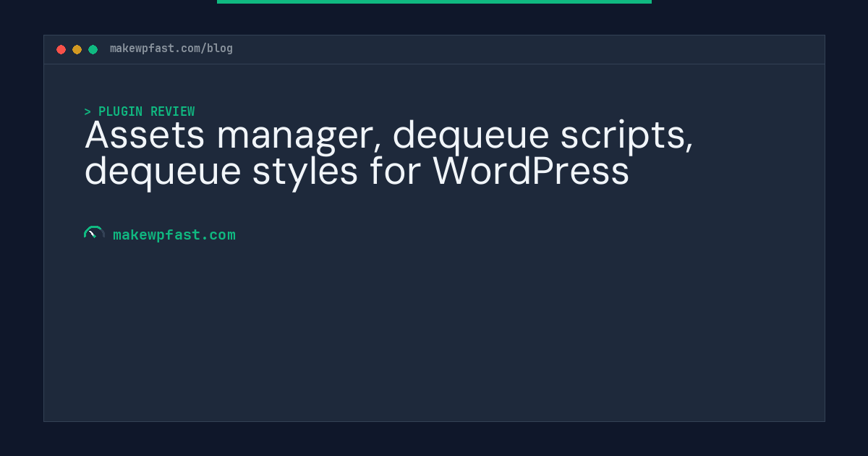Click the green progress bar strip

click(434, 2)
